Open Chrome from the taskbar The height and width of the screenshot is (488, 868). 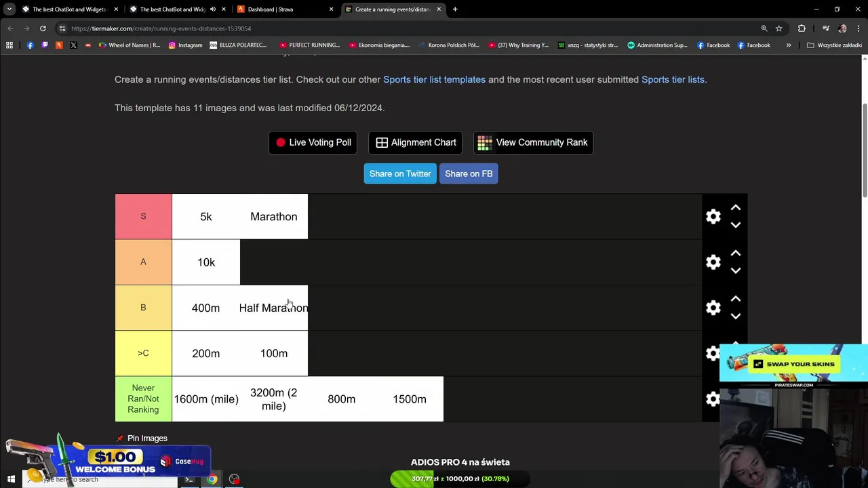(x=212, y=479)
